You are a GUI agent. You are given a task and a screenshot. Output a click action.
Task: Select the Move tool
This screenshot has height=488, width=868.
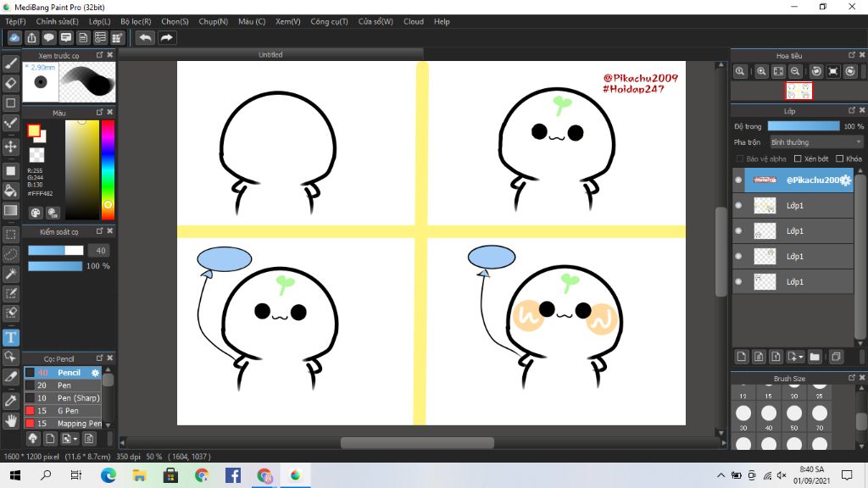pos(10,147)
